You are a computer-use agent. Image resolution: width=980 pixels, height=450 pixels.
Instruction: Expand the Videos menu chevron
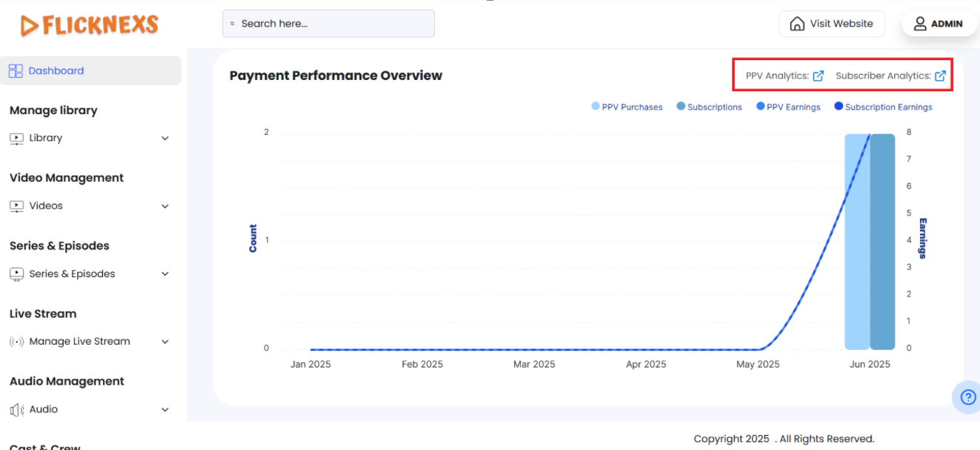(165, 206)
